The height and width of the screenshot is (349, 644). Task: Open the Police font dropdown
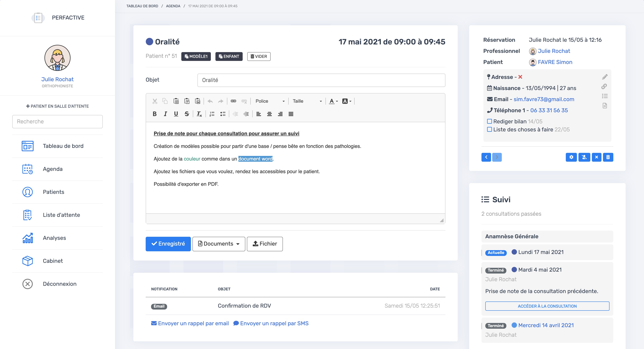[x=270, y=101]
